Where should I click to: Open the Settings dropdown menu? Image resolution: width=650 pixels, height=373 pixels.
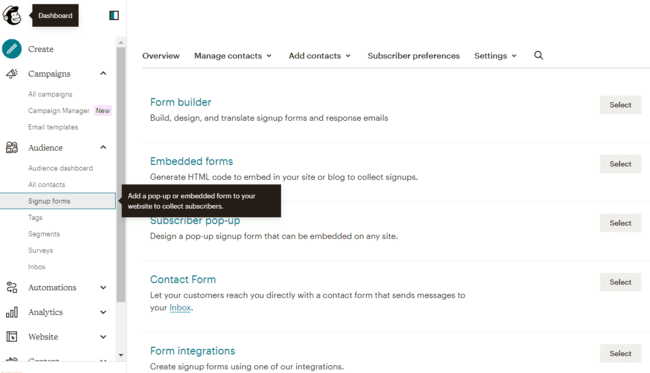[x=495, y=56]
